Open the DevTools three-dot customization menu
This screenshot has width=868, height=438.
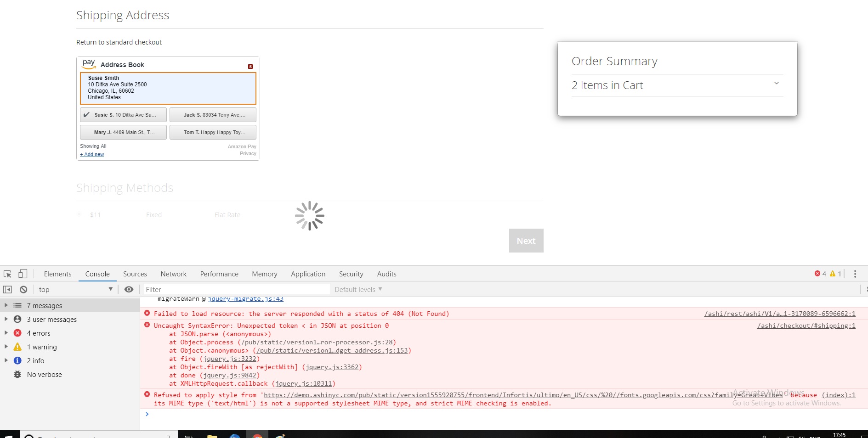tap(855, 274)
